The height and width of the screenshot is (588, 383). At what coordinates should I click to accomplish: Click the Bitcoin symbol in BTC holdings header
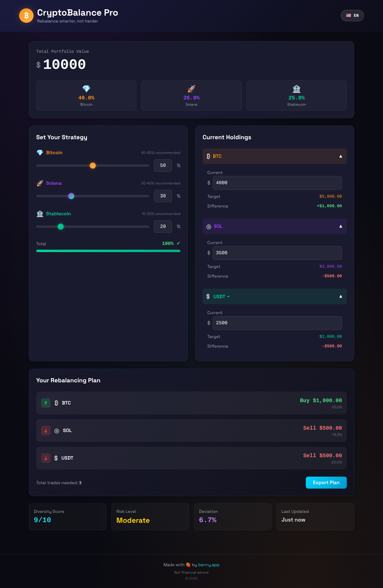[x=208, y=156]
